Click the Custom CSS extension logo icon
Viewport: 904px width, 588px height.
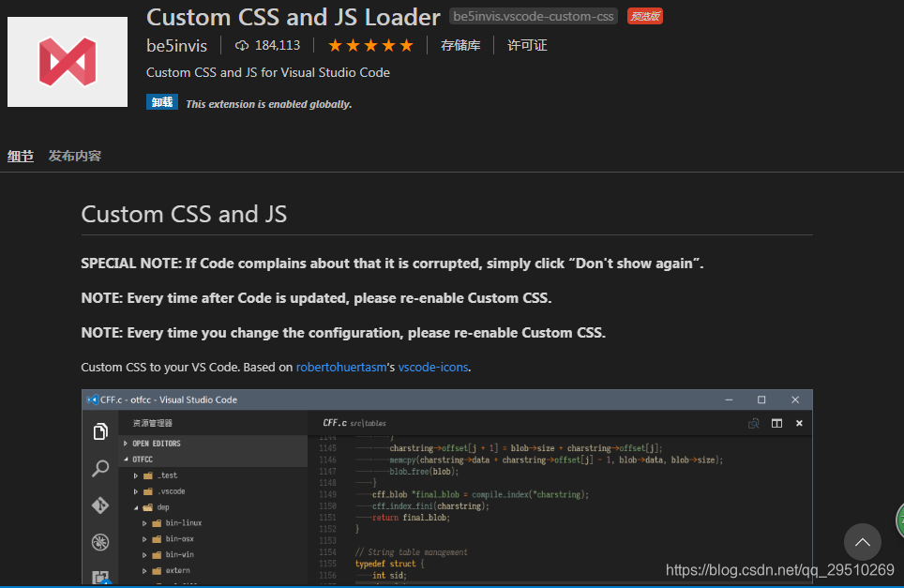pyautogui.click(x=68, y=62)
